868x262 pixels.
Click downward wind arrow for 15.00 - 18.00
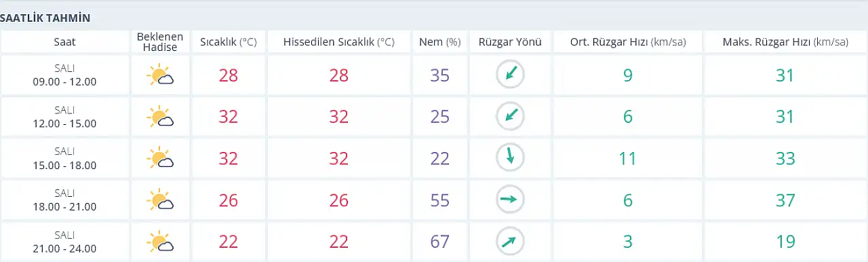[510, 157]
